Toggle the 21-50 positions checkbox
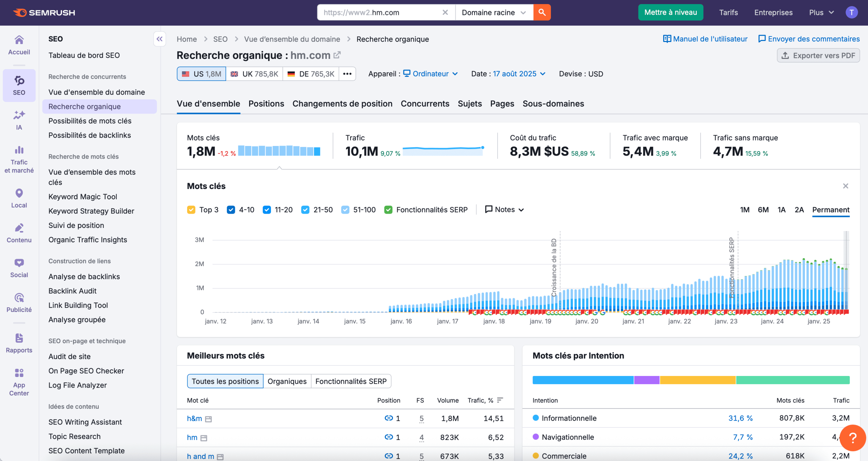Screen dimensions: 868x461 tap(305, 210)
